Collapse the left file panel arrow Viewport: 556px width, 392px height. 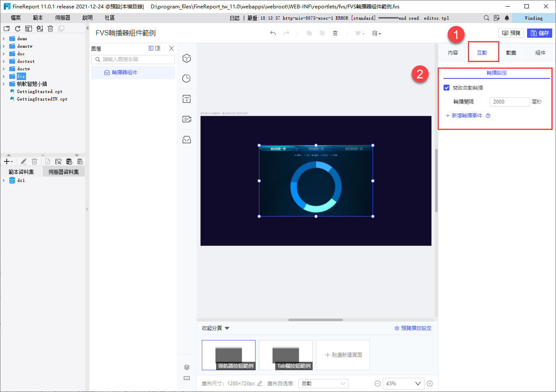pyautogui.click(x=87, y=28)
